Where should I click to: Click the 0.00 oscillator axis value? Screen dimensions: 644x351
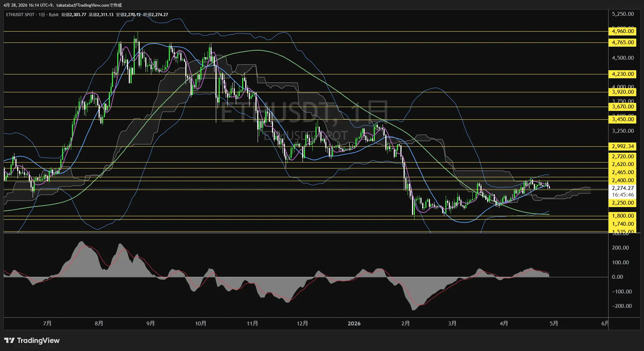[x=617, y=277]
